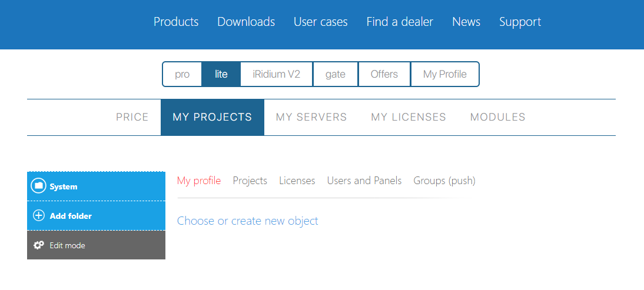Select the lite product tab
The image size is (644, 290).
tap(221, 74)
